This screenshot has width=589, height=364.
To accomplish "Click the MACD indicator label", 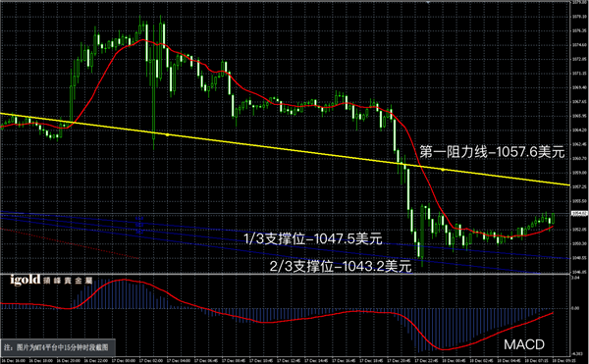I will [524, 344].
